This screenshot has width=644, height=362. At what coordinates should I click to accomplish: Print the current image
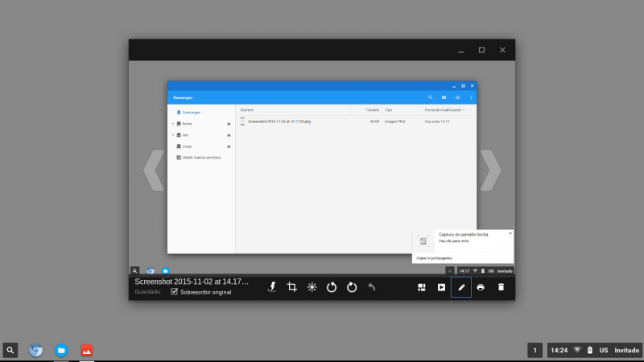tap(481, 287)
